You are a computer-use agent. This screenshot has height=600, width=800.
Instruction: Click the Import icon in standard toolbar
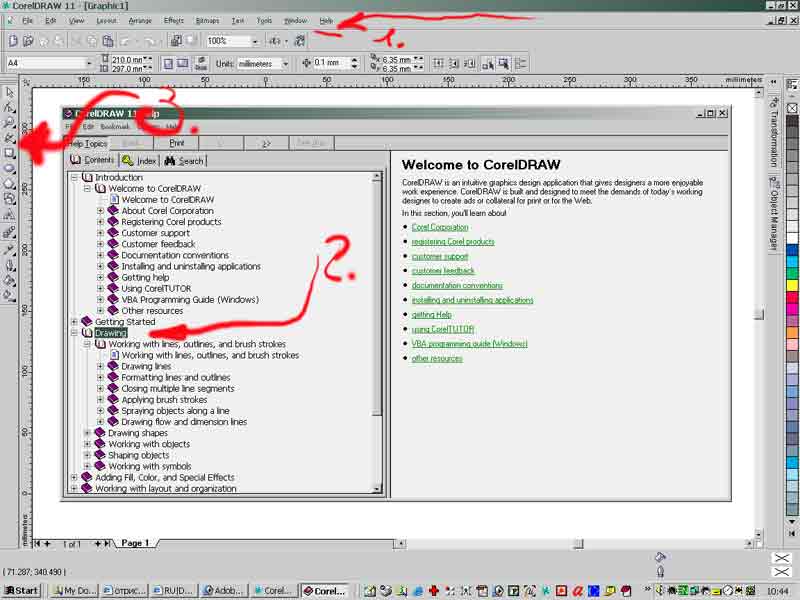pos(177,40)
